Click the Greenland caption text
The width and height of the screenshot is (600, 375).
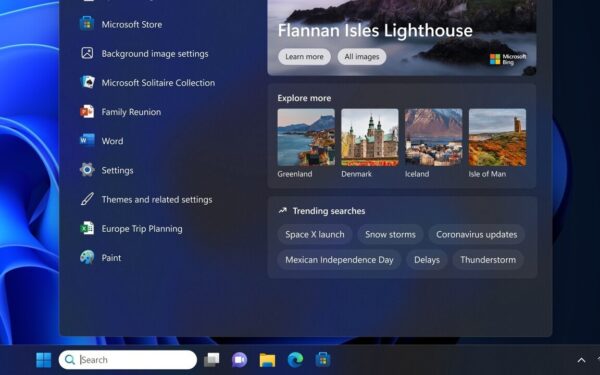point(295,174)
